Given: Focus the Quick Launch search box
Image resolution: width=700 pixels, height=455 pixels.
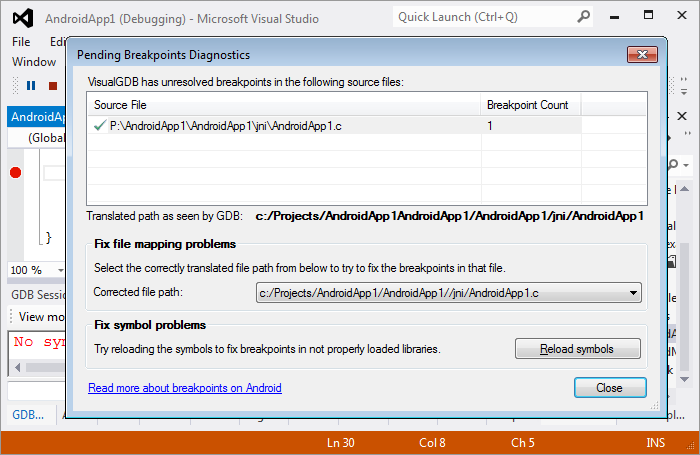Looking at the screenshot, I should pyautogui.click(x=493, y=17).
